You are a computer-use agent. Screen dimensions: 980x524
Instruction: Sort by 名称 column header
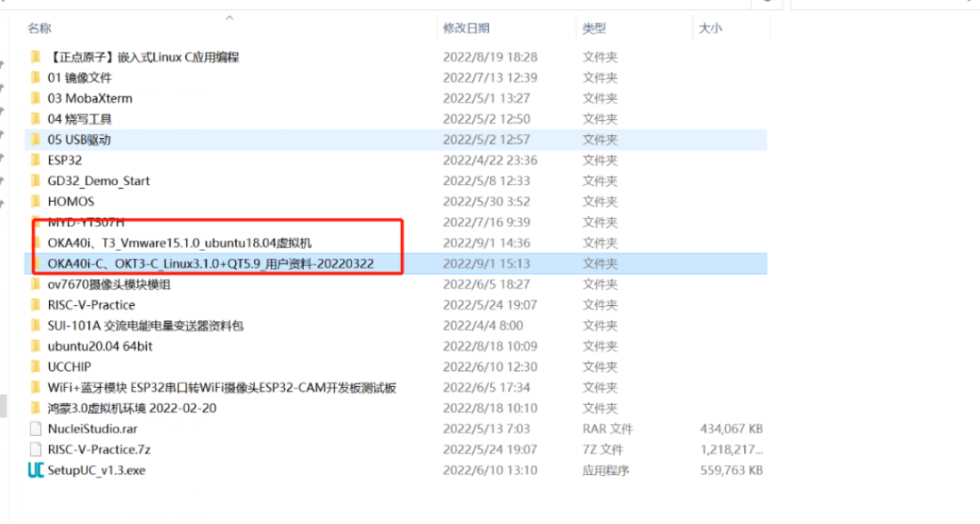[x=39, y=28]
